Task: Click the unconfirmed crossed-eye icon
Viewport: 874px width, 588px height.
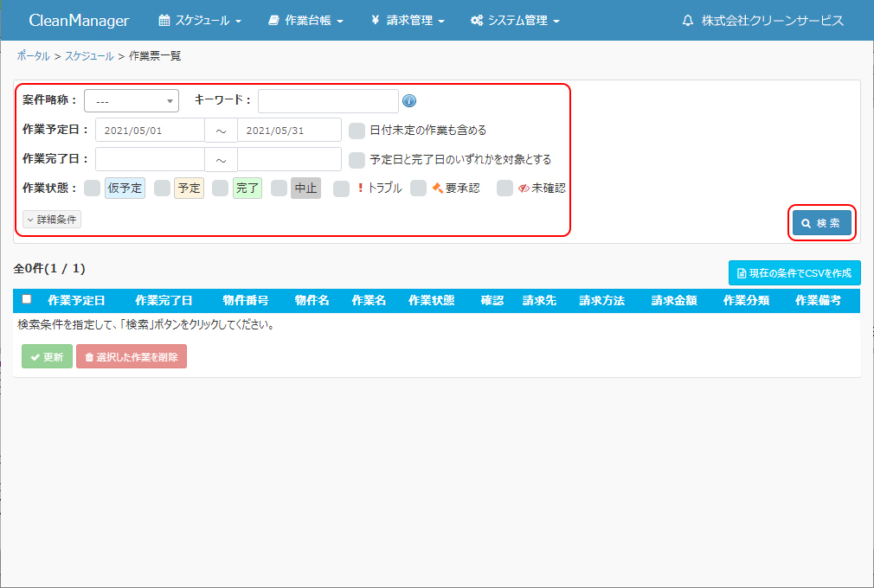Action: pyautogui.click(x=524, y=189)
